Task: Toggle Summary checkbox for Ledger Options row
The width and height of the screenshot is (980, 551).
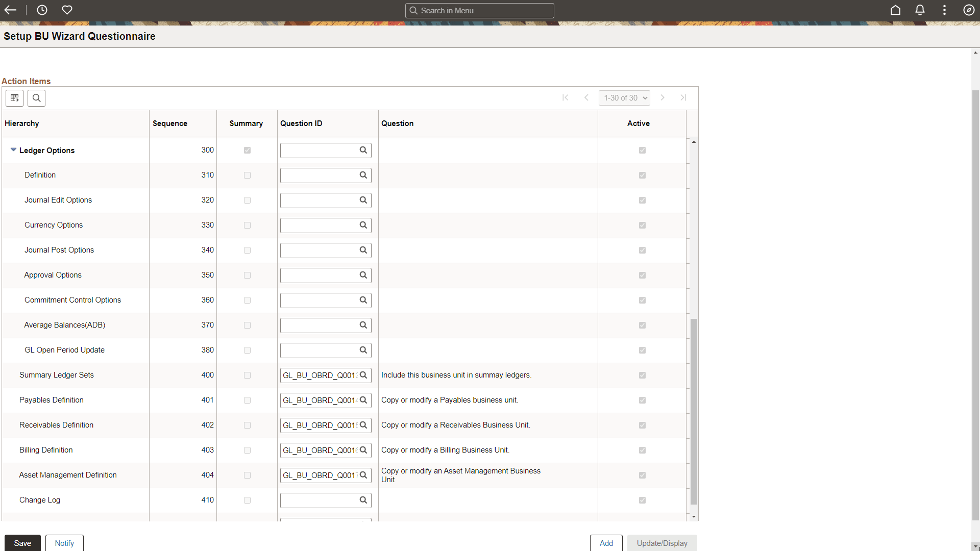Action: click(x=247, y=151)
